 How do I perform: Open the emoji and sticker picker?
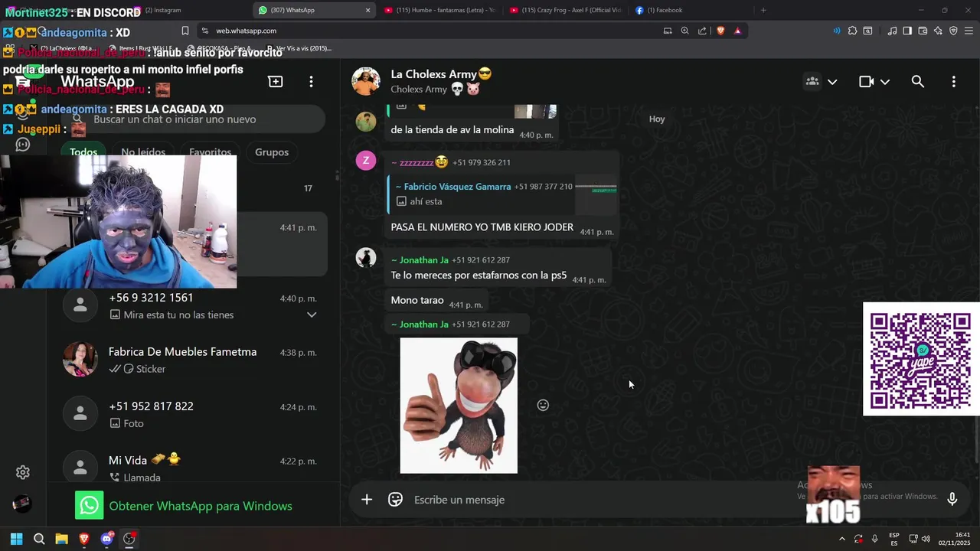395,500
